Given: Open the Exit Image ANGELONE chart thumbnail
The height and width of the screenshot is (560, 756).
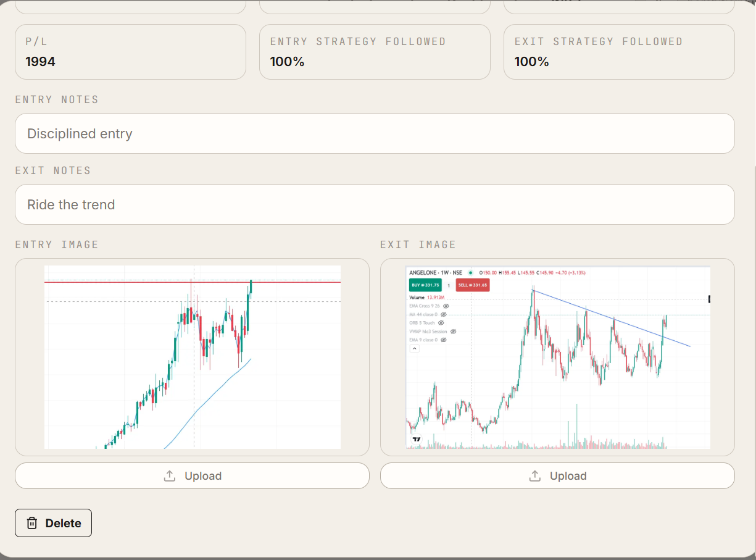Looking at the screenshot, I should 558,357.
